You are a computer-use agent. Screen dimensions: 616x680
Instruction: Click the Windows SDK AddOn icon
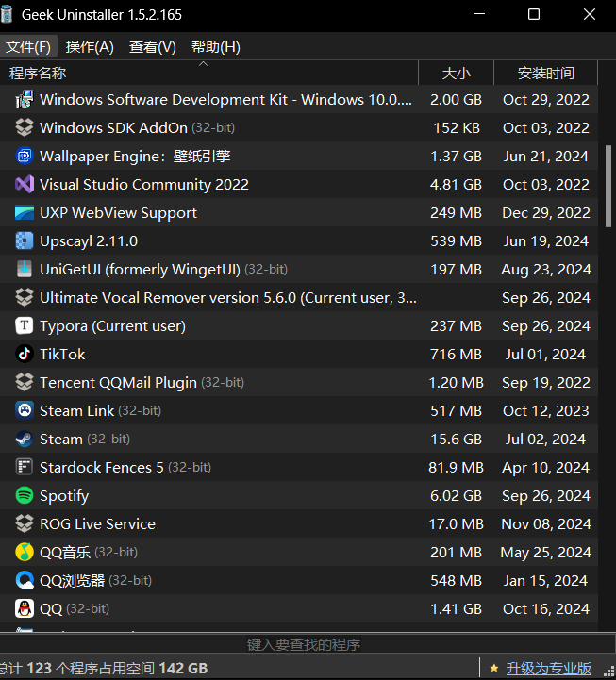pyautogui.click(x=25, y=127)
